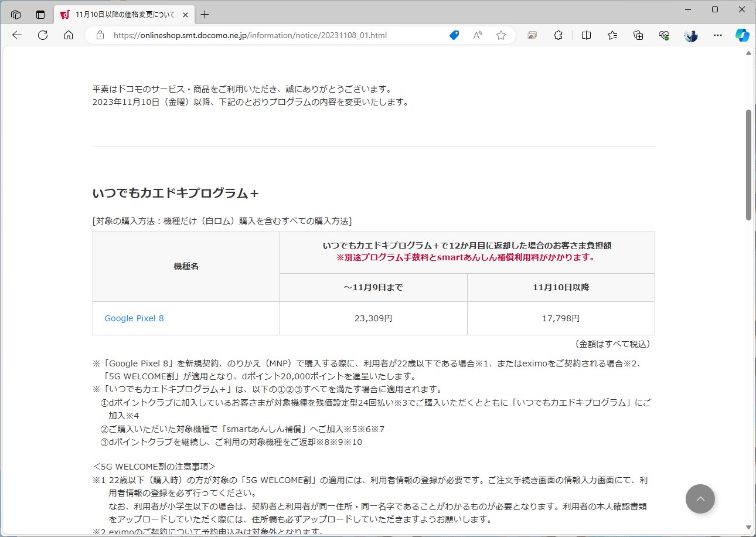
Task: Open the Favorites list icon
Action: click(612, 35)
